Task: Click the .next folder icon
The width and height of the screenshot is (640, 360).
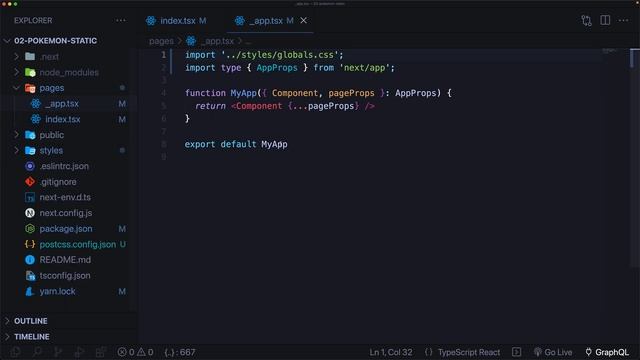Action: click(x=30, y=56)
